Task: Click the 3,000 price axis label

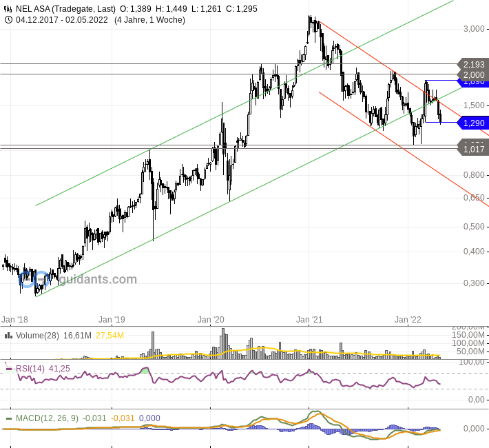Action: (474, 29)
